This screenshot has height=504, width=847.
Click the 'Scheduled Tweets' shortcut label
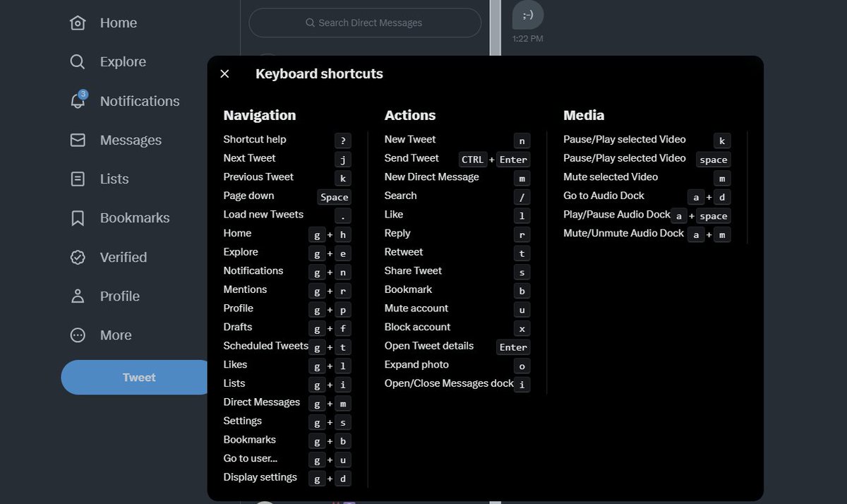pos(266,346)
